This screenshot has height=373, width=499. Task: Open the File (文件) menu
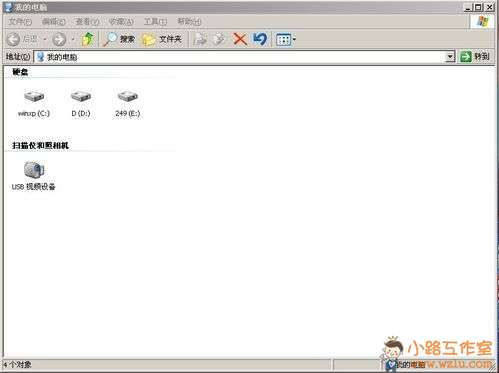point(20,22)
